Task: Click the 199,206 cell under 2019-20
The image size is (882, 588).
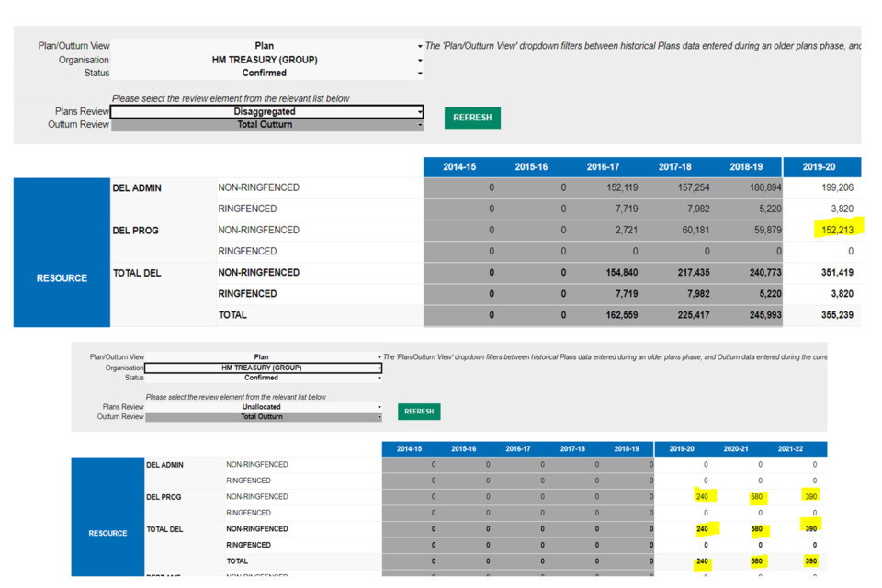Action: 833,187
